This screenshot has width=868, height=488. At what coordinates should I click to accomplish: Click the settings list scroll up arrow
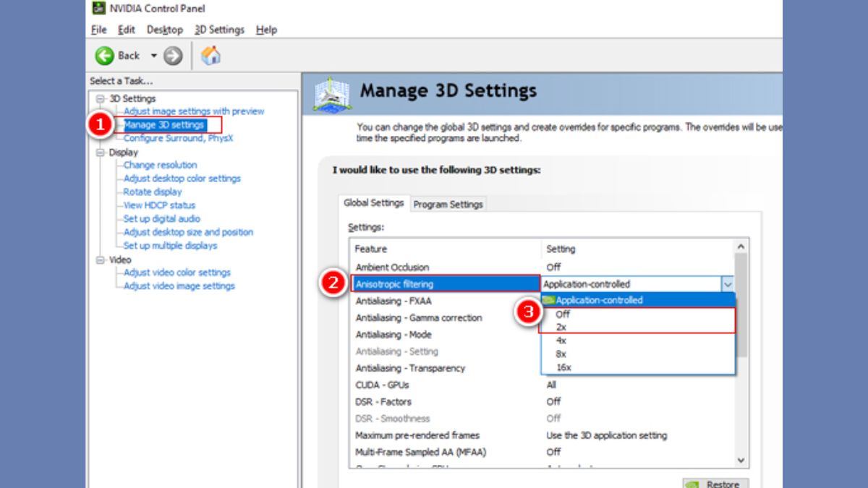pyautogui.click(x=741, y=247)
